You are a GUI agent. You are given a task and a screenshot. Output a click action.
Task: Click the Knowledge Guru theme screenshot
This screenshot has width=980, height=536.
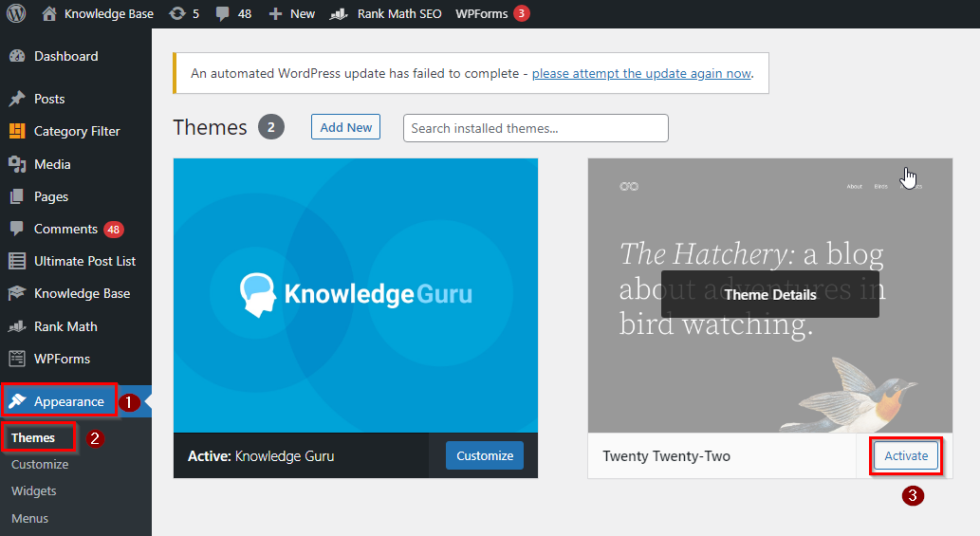pyautogui.click(x=356, y=295)
